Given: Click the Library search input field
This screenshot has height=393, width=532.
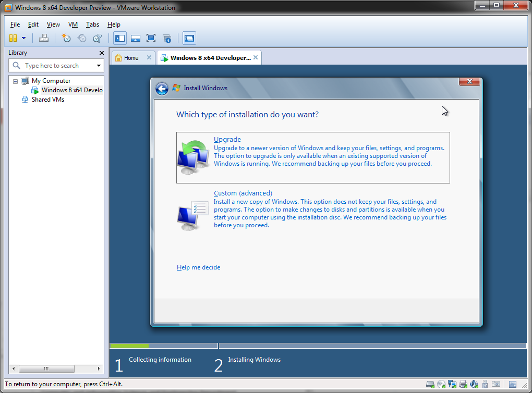Looking at the screenshot, I should tap(52, 66).
